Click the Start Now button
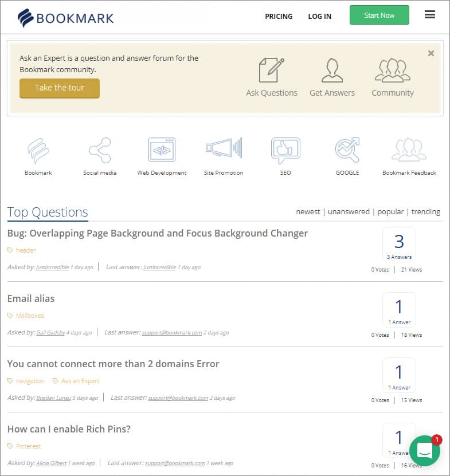This screenshot has height=476, width=450. coord(379,15)
